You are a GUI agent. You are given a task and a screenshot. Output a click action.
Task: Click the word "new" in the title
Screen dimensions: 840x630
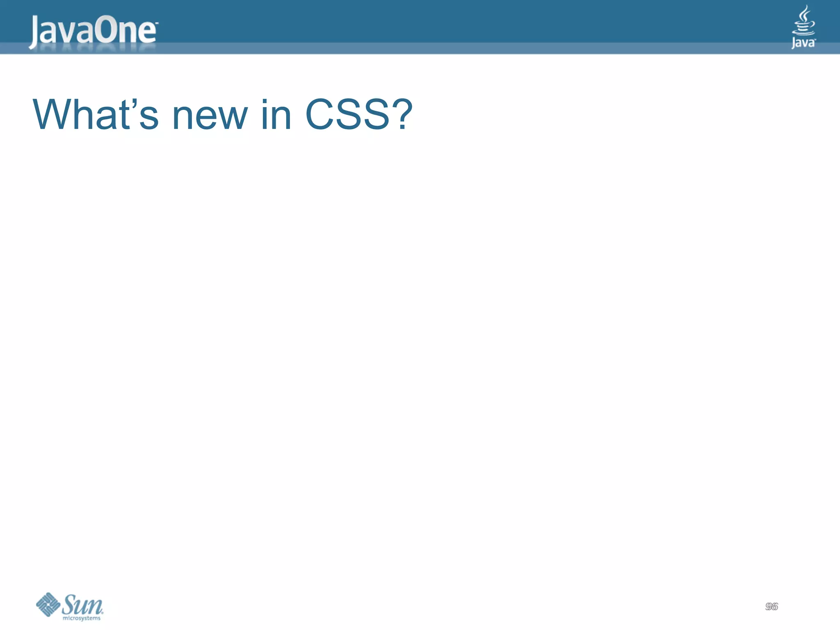(x=210, y=119)
